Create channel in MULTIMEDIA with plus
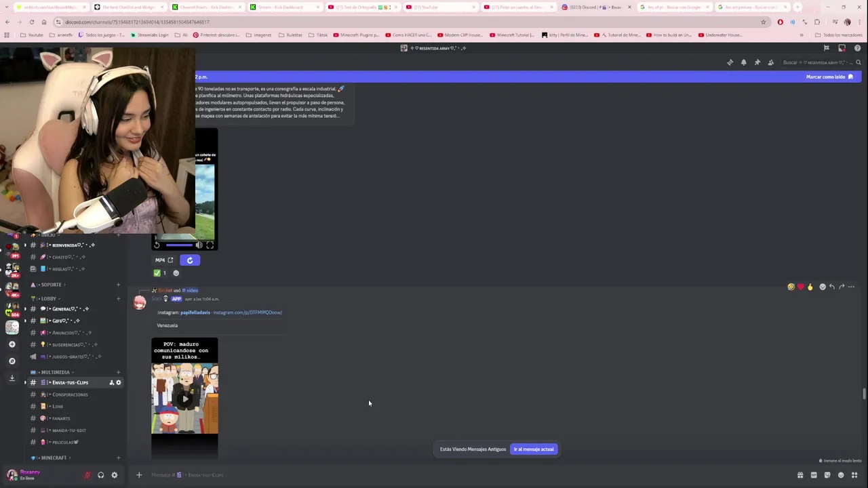The width and height of the screenshot is (868, 488). 118,372
